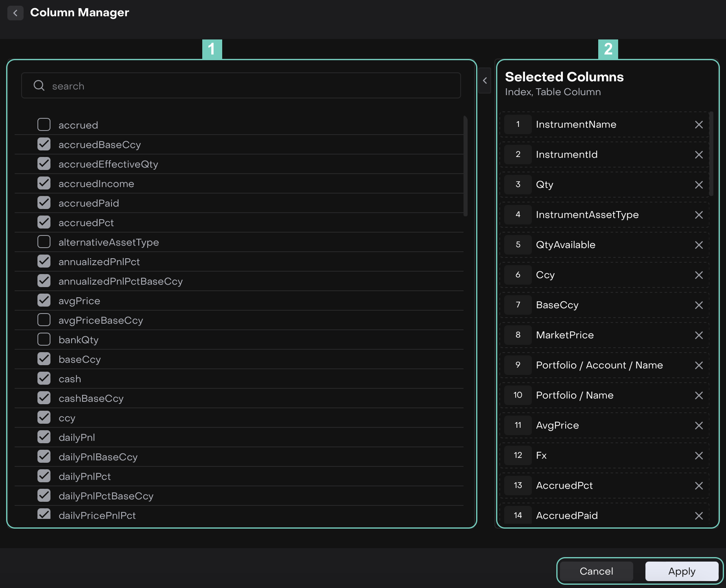
Task: Focus the column search input field
Action: click(x=252, y=86)
